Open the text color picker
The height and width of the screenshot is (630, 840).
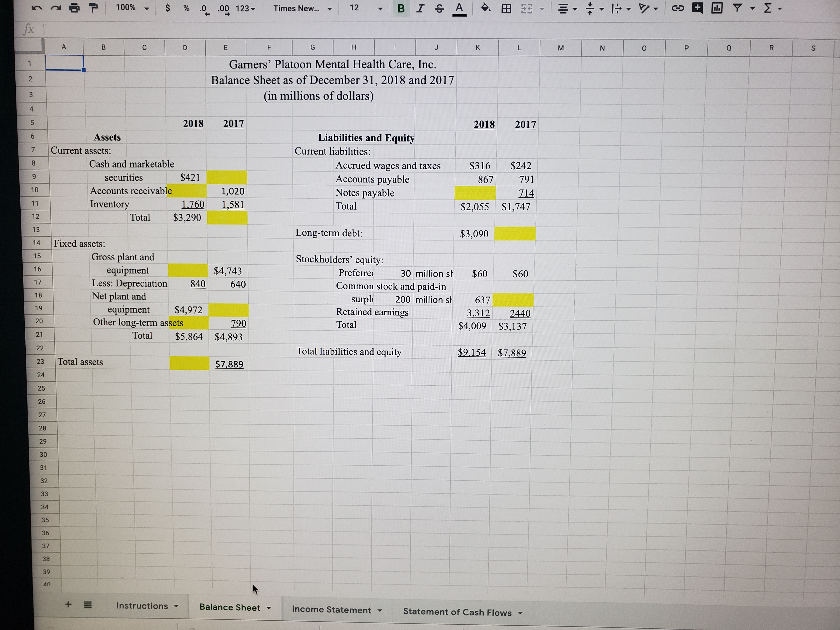coord(460,8)
